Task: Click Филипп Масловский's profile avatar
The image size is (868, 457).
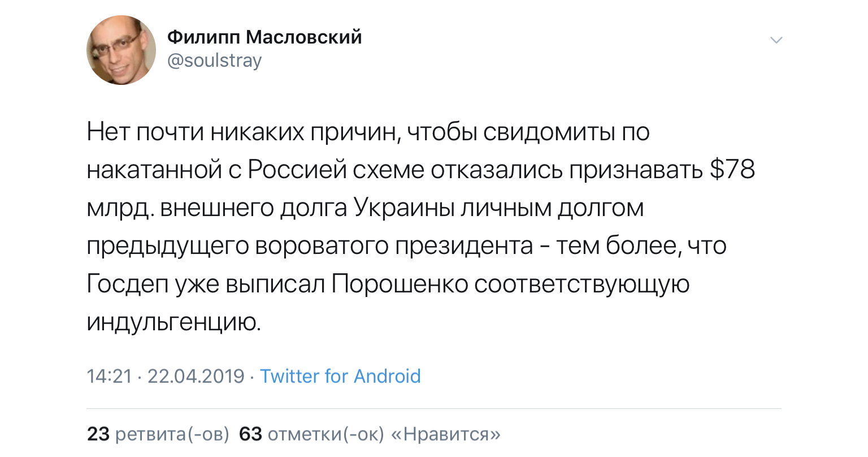Action: pos(121,50)
